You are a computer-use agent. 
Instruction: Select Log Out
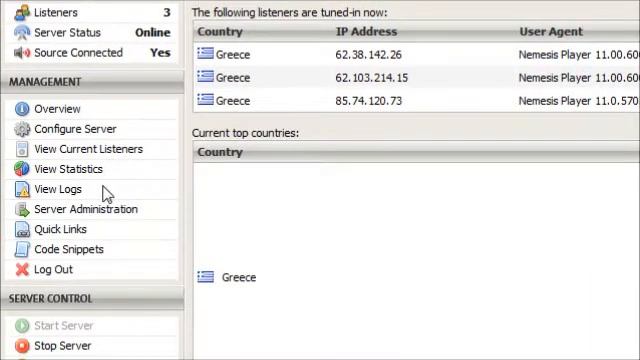click(x=53, y=269)
